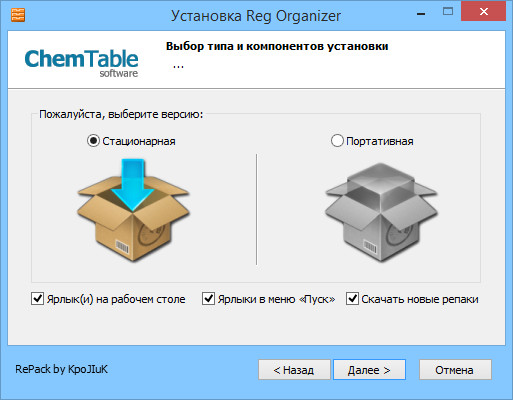Click the RePack by KpoJIuK text
The width and height of the screenshot is (513, 400).
pos(62,369)
